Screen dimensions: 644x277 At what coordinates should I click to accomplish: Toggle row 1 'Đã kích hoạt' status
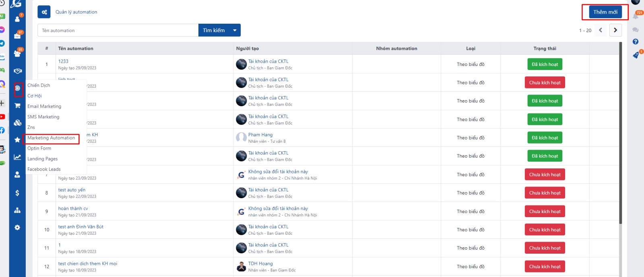545,64
